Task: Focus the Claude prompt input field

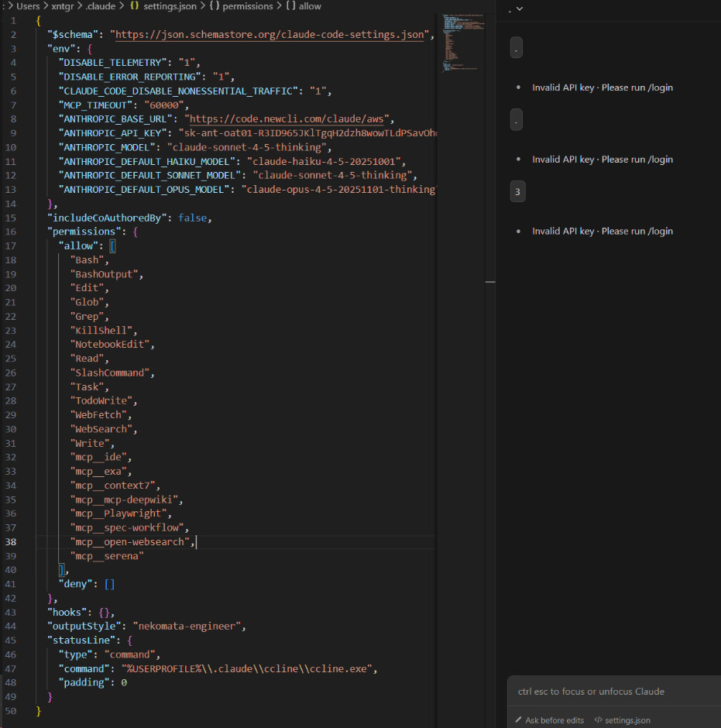Action: [x=614, y=692]
